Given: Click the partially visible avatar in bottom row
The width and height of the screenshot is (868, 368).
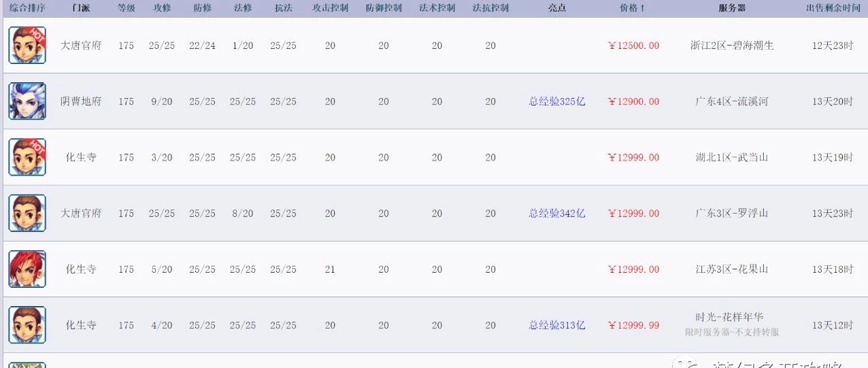Looking at the screenshot, I should (x=27, y=365).
